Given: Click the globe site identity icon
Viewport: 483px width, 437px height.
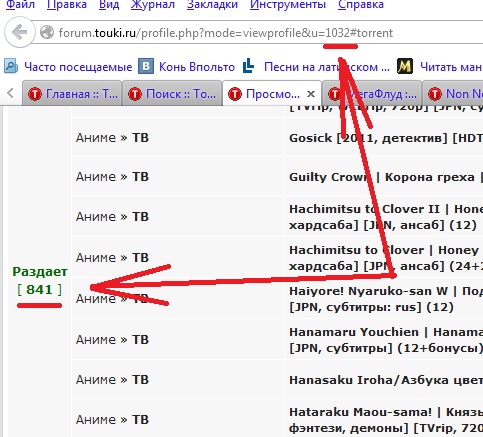Looking at the screenshot, I should (x=47, y=33).
